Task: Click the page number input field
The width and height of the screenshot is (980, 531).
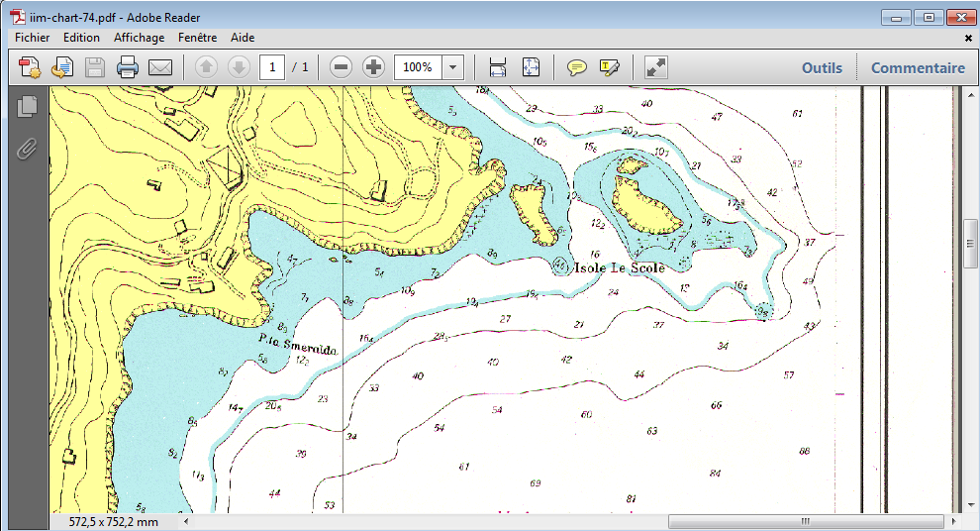Action: [272, 67]
